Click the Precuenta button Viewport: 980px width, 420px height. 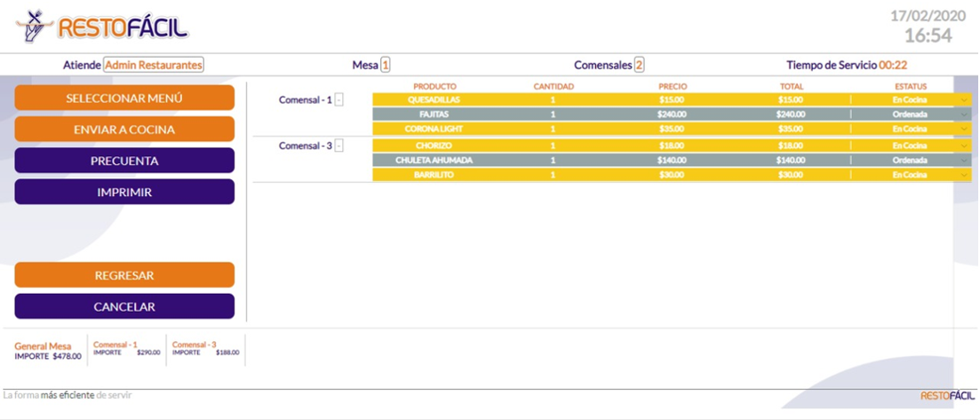point(124,161)
